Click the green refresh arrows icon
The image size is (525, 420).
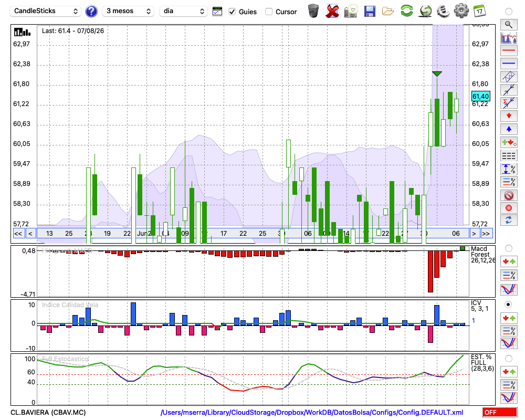pyautogui.click(x=406, y=10)
